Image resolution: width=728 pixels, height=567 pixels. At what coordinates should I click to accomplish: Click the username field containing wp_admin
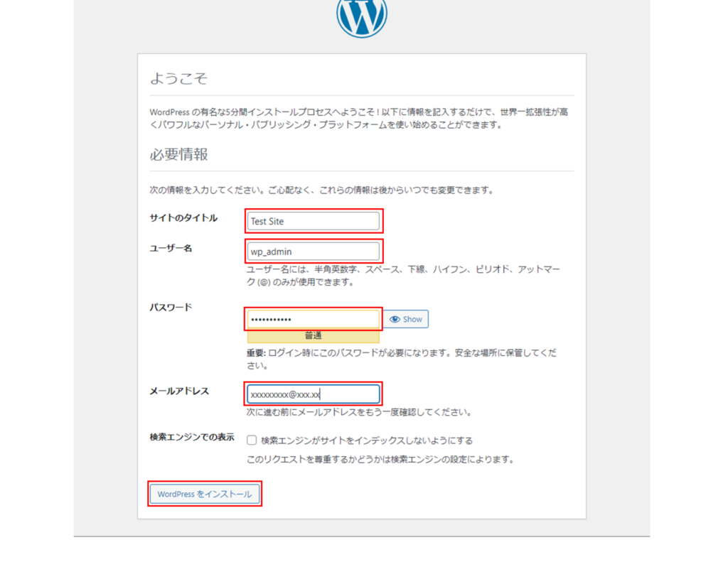(x=313, y=251)
